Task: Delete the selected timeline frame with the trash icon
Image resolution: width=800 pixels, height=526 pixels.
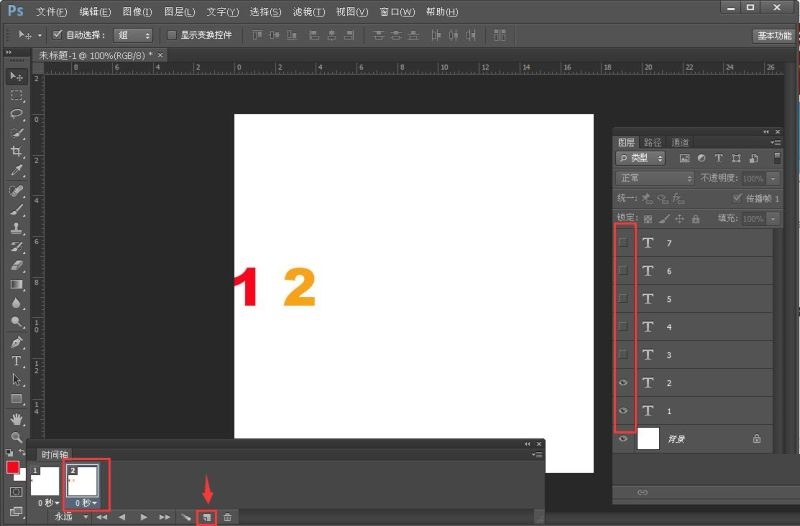Action: 228,517
